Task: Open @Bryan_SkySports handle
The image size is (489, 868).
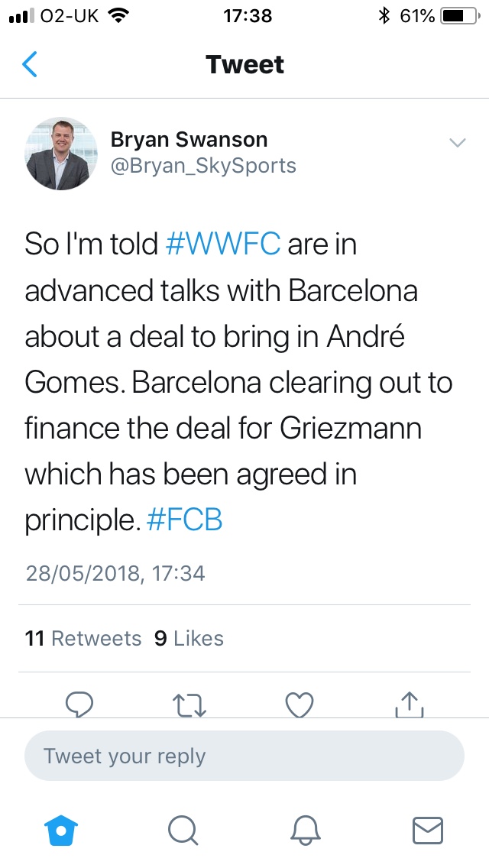Action: pos(203,166)
